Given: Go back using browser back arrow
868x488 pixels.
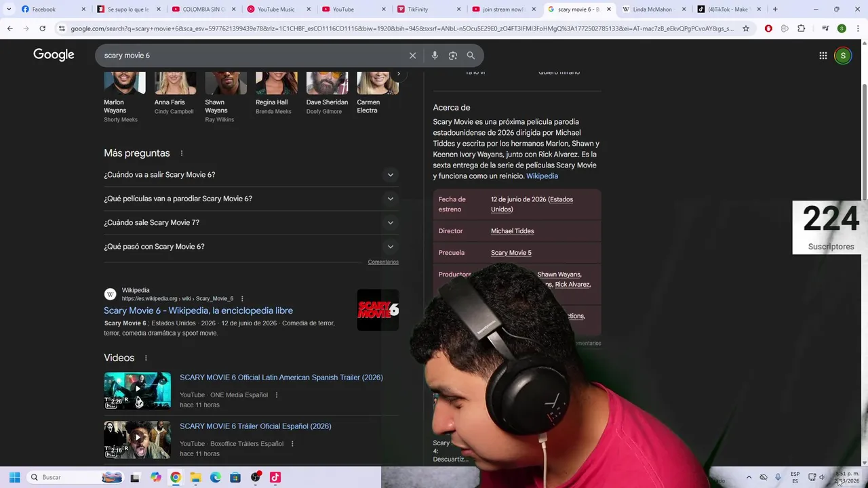Looking at the screenshot, I should [x=9, y=28].
